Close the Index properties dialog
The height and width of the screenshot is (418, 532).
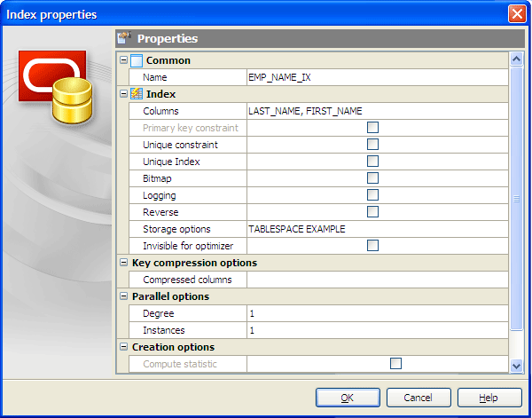point(516,14)
